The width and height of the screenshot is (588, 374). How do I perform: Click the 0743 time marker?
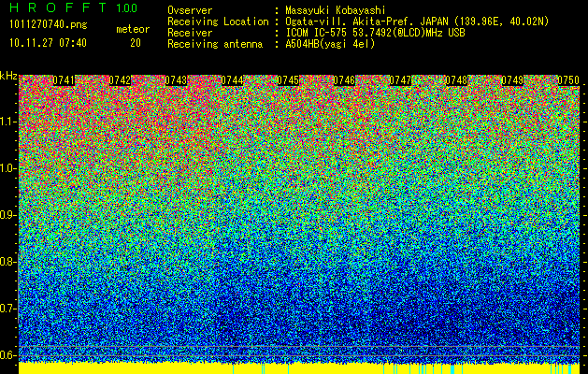(x=176, y=80)
